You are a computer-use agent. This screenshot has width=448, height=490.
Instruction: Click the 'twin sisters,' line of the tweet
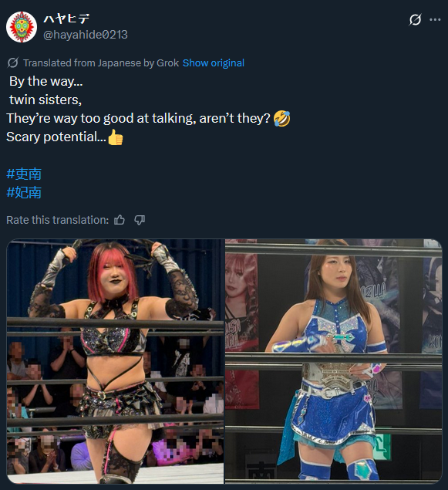click(x=45, y=100)
